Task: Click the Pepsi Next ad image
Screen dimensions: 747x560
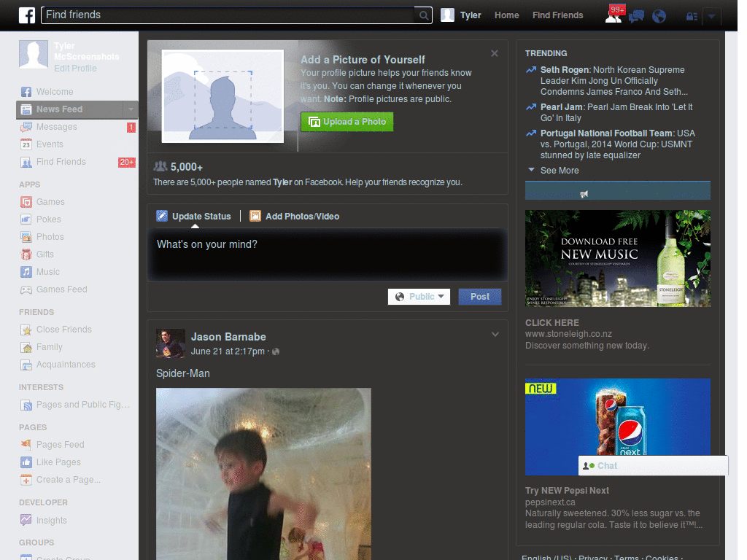Action: coord(617,427)
